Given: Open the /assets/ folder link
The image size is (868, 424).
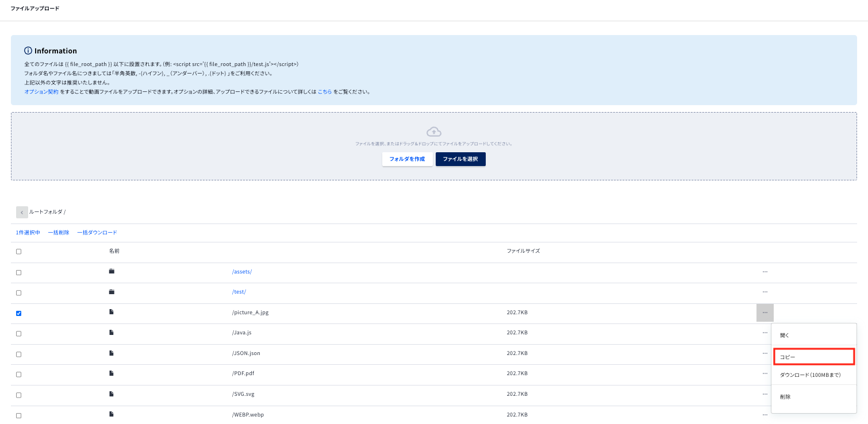Looking at the screenshot, I should tap(242, 272).
